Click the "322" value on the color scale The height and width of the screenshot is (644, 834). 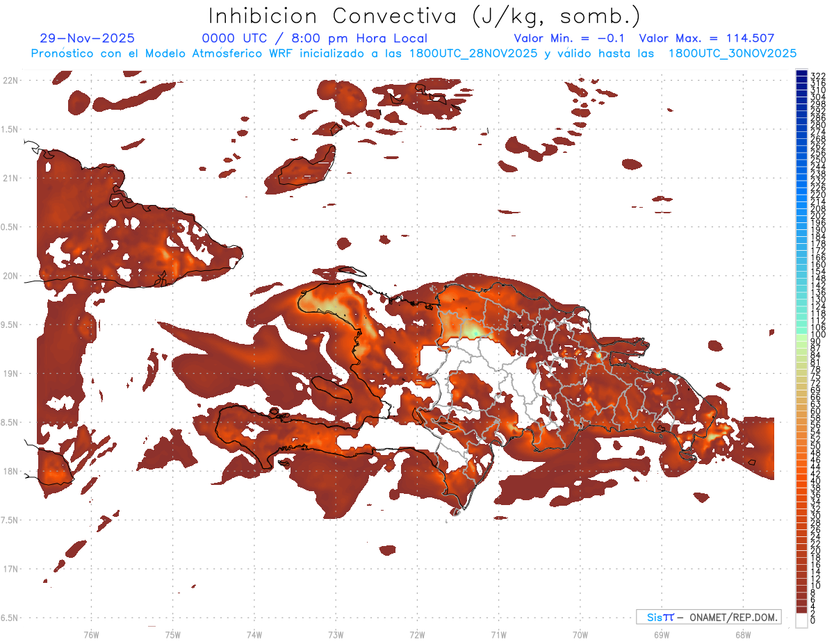pyautogui.click(x=817, y=76)
